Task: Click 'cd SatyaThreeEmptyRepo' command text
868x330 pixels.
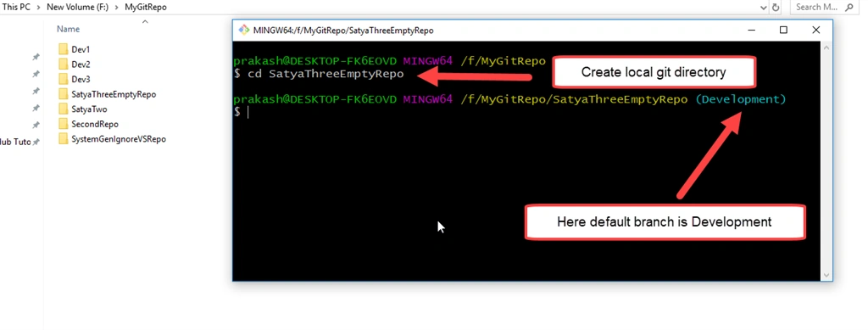Action: 325,74
